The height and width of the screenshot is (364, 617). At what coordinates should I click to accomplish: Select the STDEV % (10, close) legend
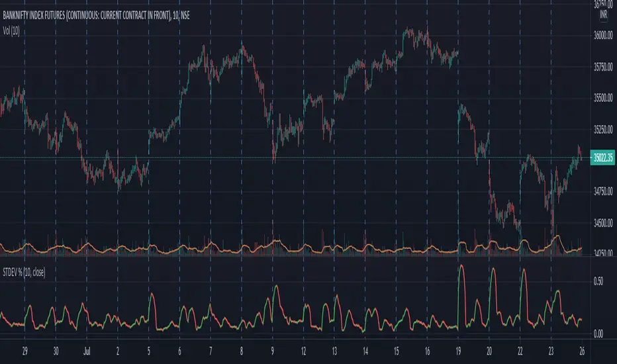coord(32,271)
